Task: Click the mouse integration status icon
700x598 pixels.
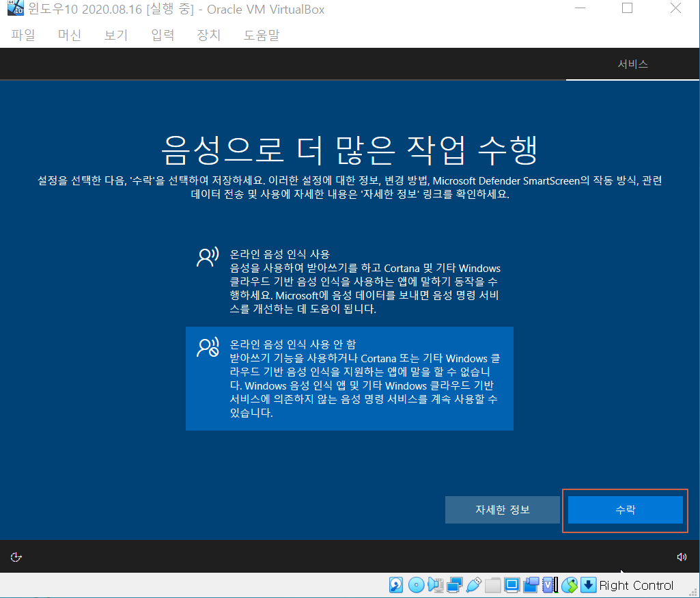Action: 569,584
